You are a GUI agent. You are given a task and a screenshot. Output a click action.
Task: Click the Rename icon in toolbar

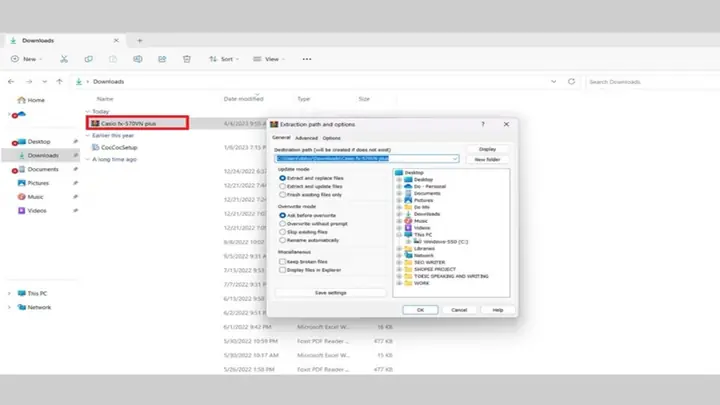[x=138, y=59]
